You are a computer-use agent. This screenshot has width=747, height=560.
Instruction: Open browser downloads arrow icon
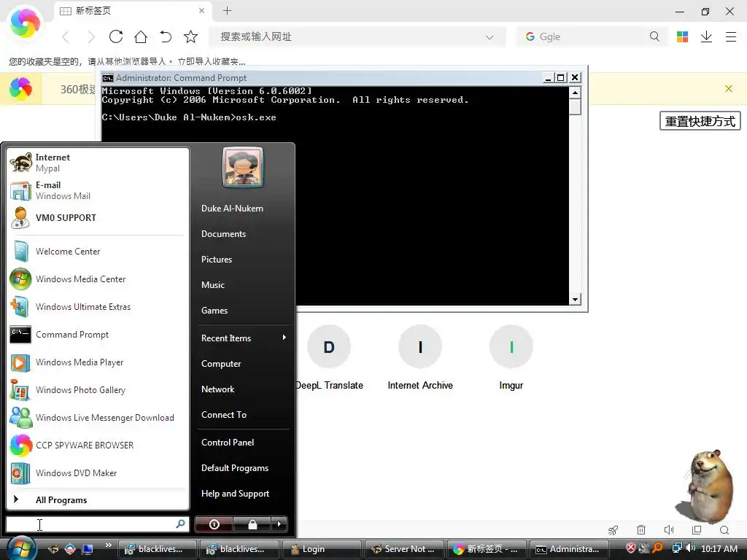point(706,36)
